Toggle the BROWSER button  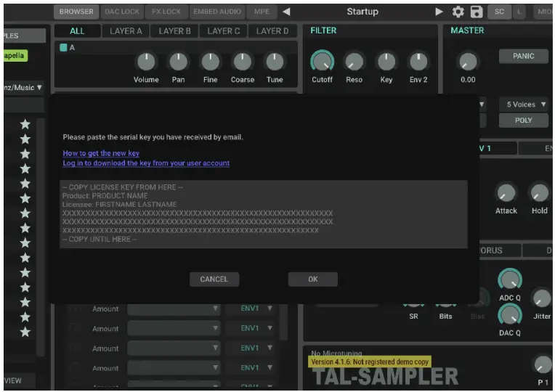[76, 12]
